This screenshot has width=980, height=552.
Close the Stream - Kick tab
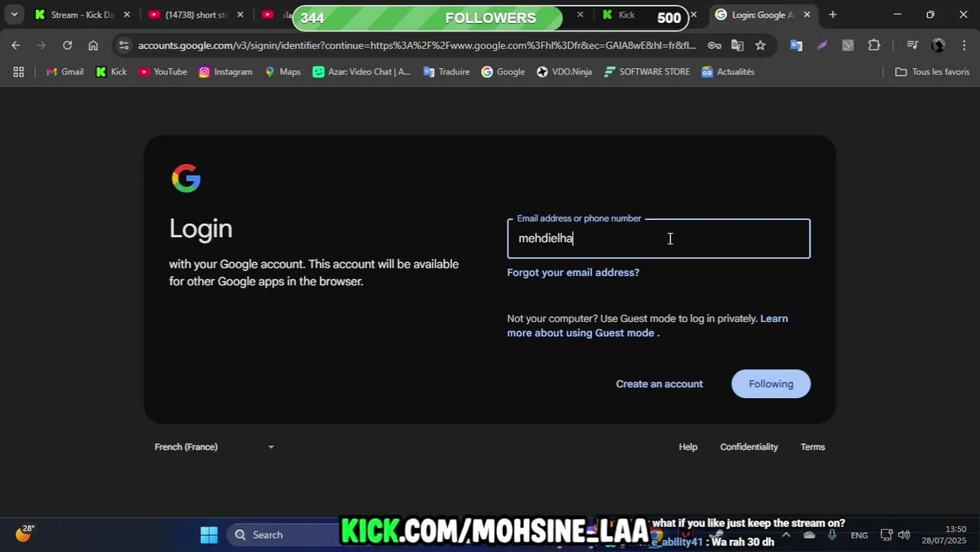(127, 15)
